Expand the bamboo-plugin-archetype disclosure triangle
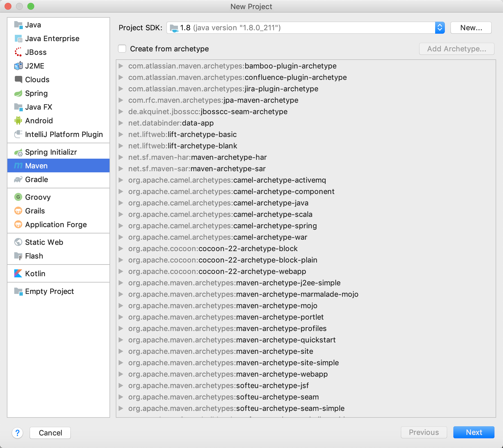 121,66
